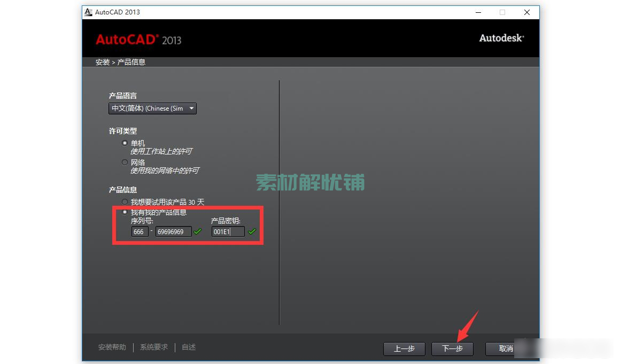This screenshot has width=620, height=364.
Task: Select the 单机 license type radio button
Action: coord(125,143)
